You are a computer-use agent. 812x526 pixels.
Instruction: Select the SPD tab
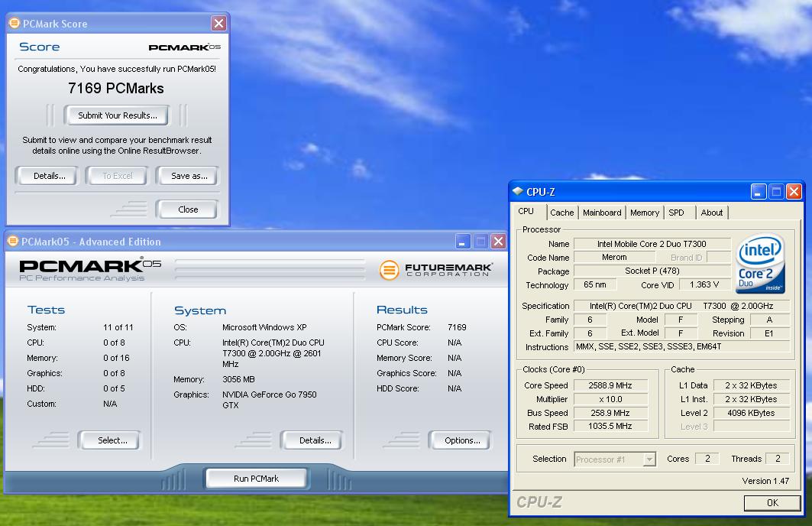[676, 213]
